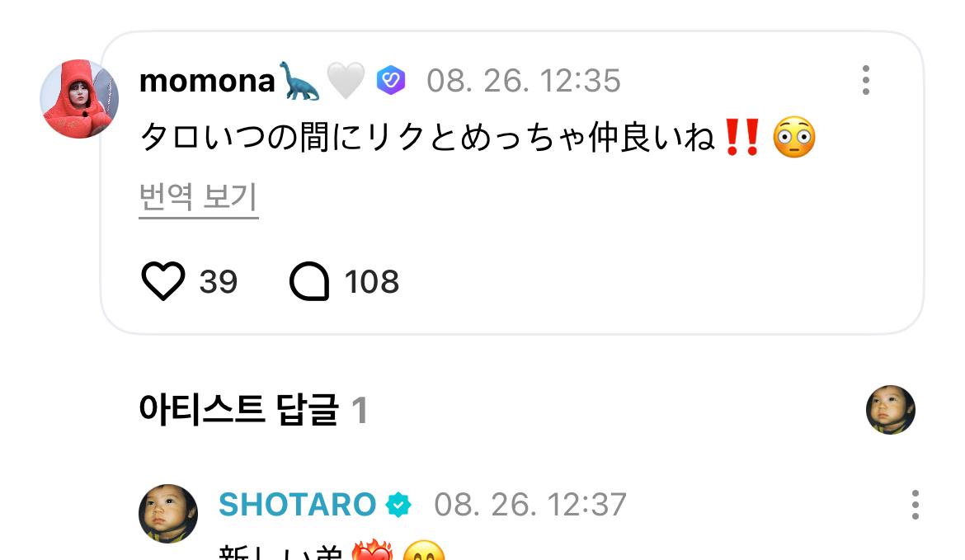Click the dinosaur emoji after momona's name
Screen dimensions: 965x560
point(299,81)
